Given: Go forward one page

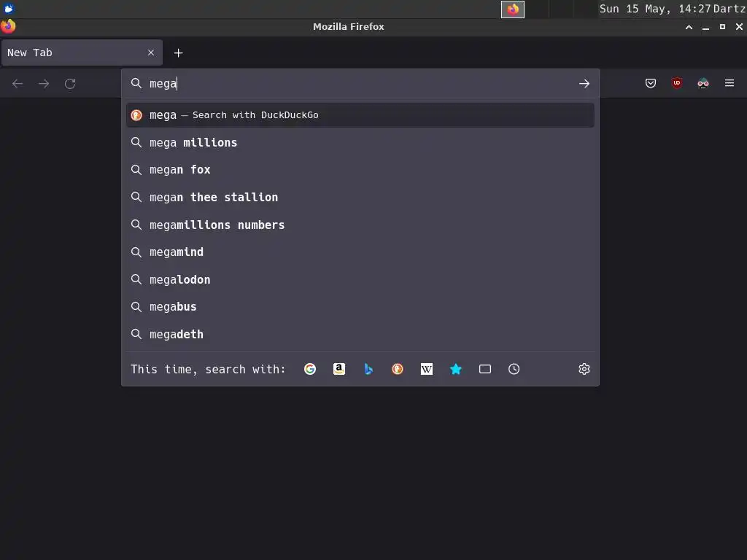Looking at the screenshot, I should [x=44, y=84].
